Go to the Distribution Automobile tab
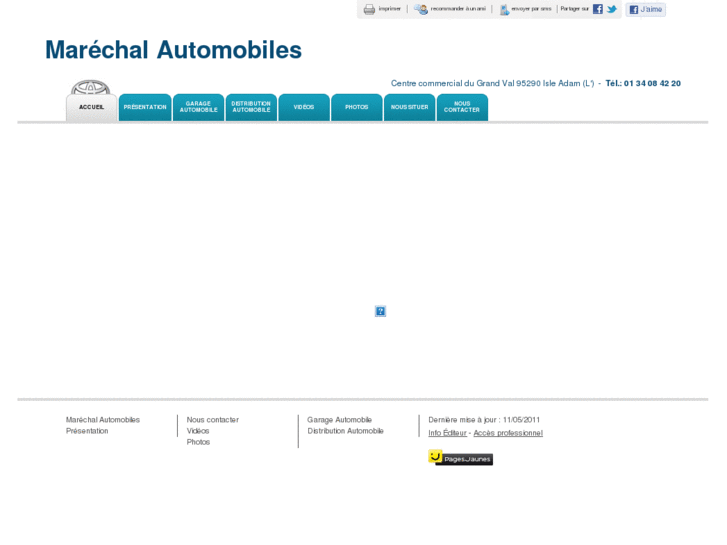Image resolution: width=727 pixels, height=545 pixels. coord(251,107)
